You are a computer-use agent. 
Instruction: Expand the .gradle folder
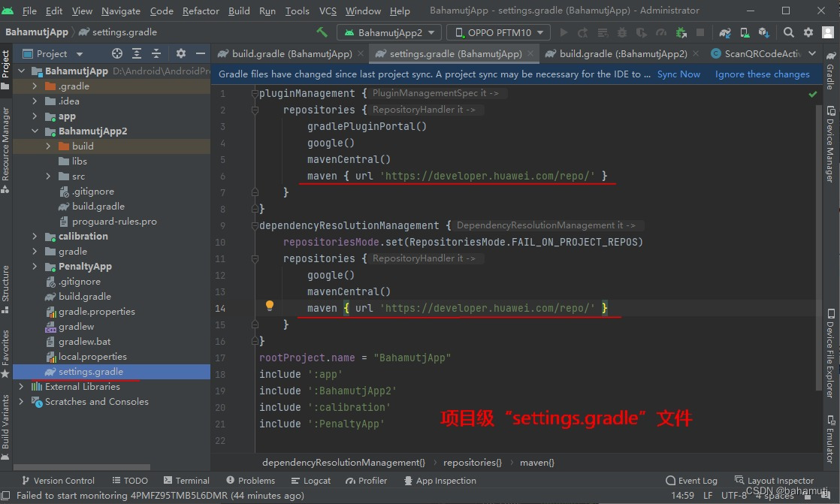click(35, 86)
